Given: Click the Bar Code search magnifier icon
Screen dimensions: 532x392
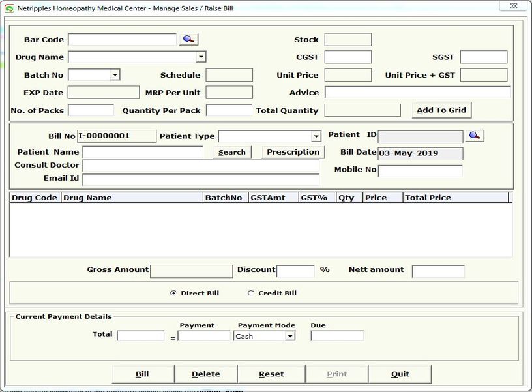Looking at the screenshot, I should pyautogui.click(x=188, y=39).
